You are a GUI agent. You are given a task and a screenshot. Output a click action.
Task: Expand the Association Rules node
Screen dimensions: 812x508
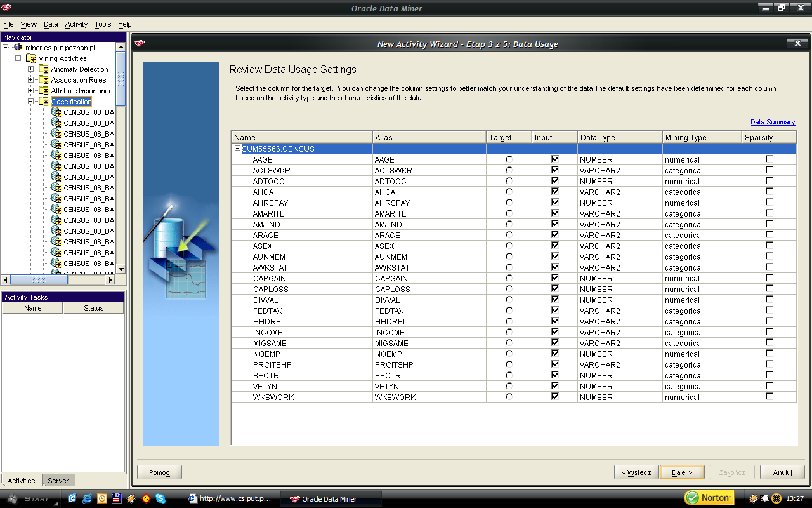point(31,80)
